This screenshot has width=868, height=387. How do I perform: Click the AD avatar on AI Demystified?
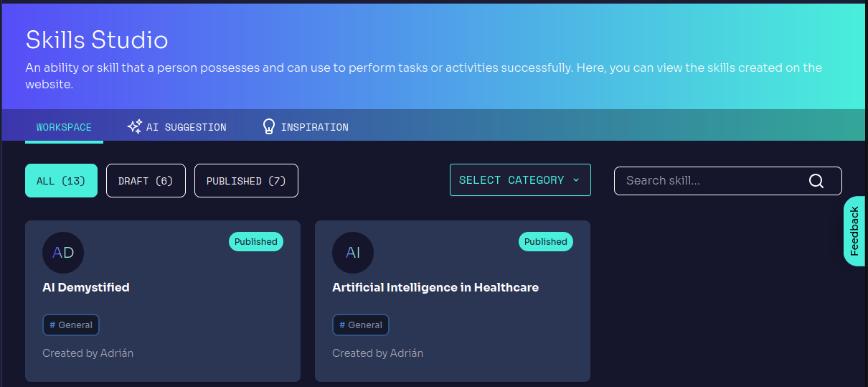click(x=63, y=253)
